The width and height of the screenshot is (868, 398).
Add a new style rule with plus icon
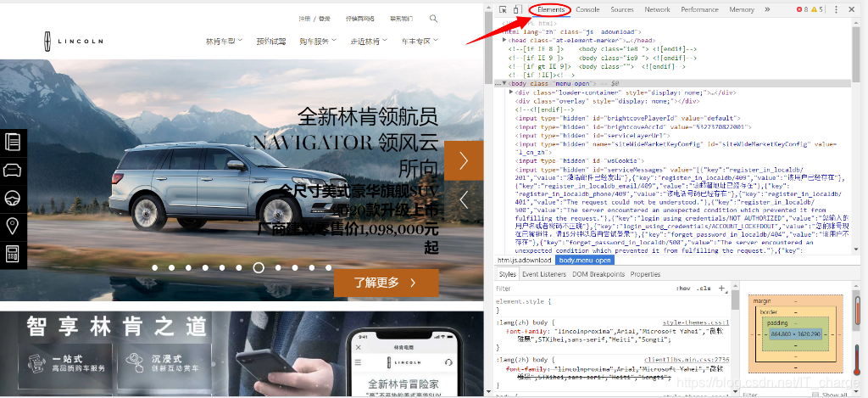coord(721,289)
